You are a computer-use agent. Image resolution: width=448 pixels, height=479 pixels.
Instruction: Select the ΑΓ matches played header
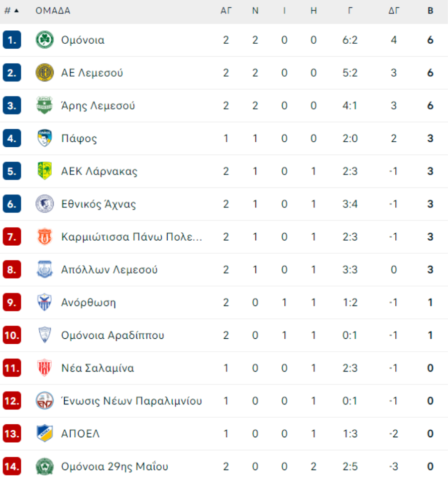226,10
